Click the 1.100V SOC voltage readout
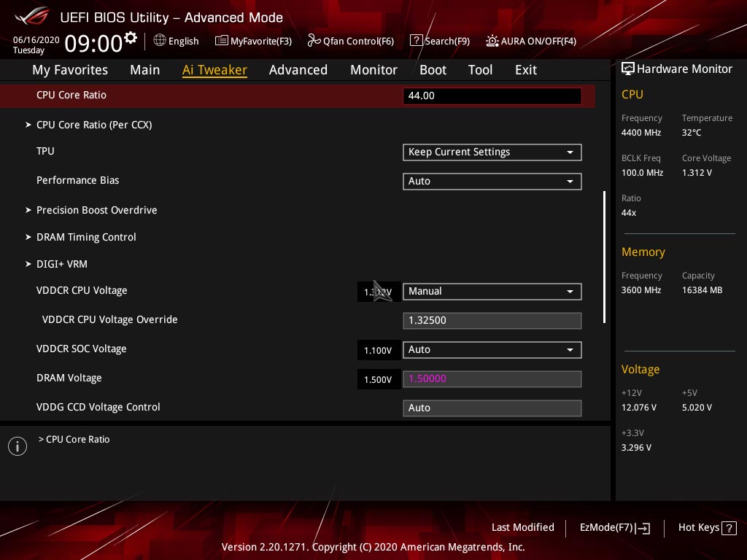 [x=378, y=351]
